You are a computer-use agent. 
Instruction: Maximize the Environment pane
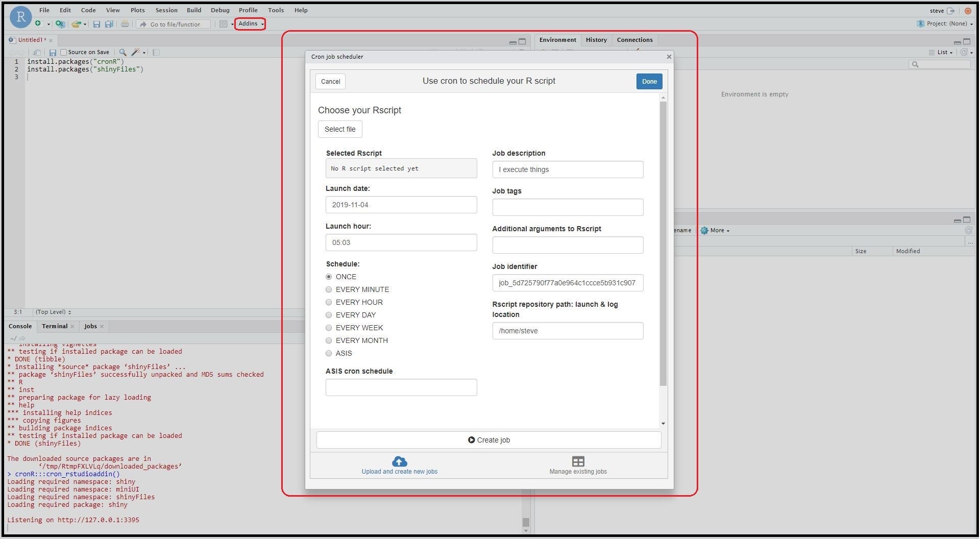[967, 41]
